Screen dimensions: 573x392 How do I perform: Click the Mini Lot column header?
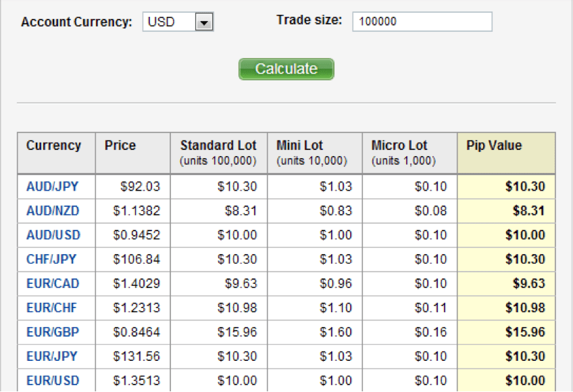tap(300, 145)
